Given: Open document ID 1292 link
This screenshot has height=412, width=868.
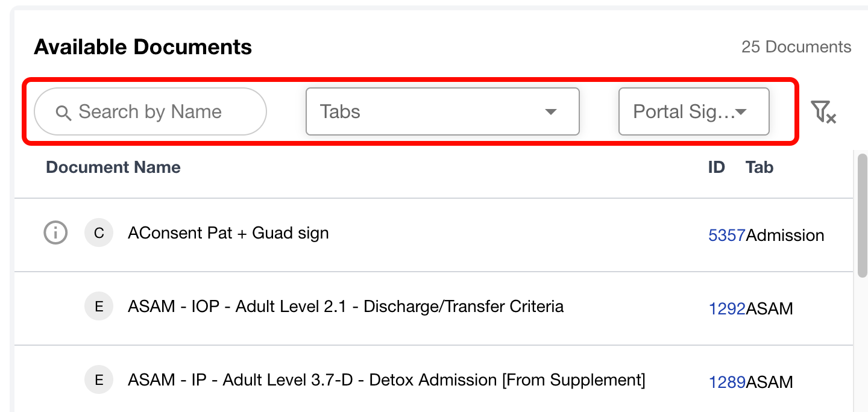Looking at the screenshot, I should tap(727, 308).
